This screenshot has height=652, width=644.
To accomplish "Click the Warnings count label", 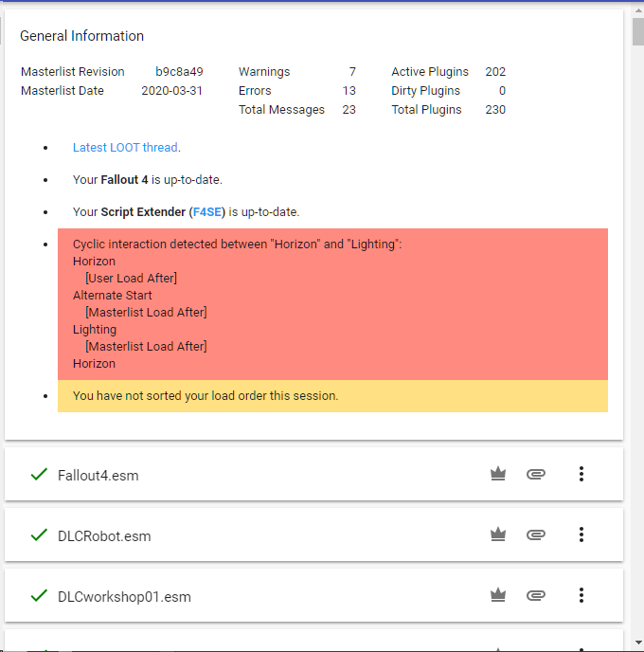I will (x=264, y=71).
